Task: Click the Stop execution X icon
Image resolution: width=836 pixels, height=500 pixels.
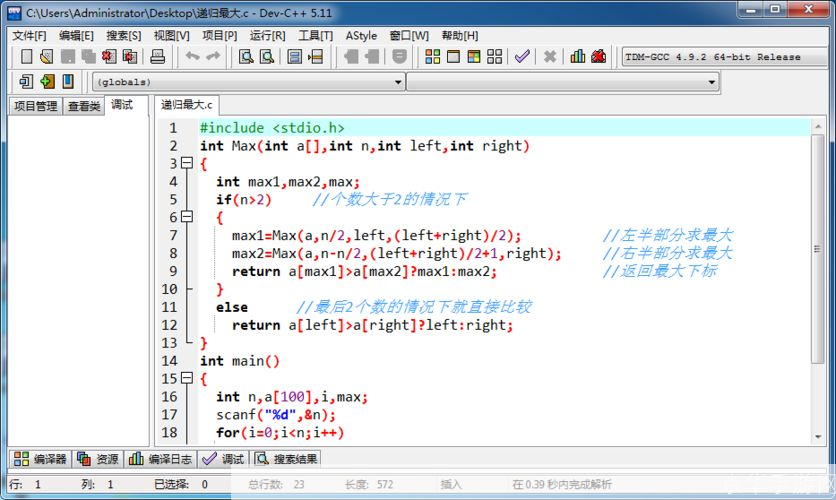Action: point(550,57)
